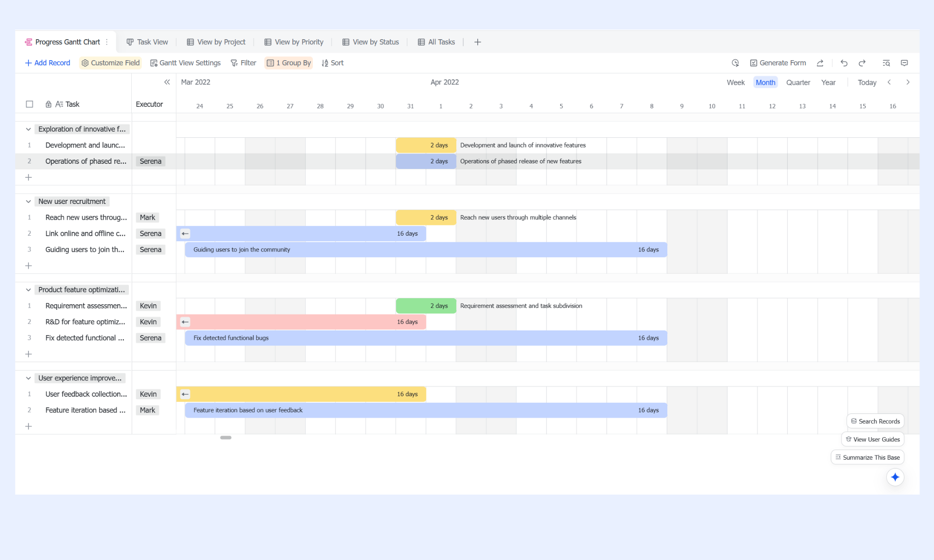The image size is (934, 560).
Task: Collapse the task list with the double-chevron icon
Action: 167,82
